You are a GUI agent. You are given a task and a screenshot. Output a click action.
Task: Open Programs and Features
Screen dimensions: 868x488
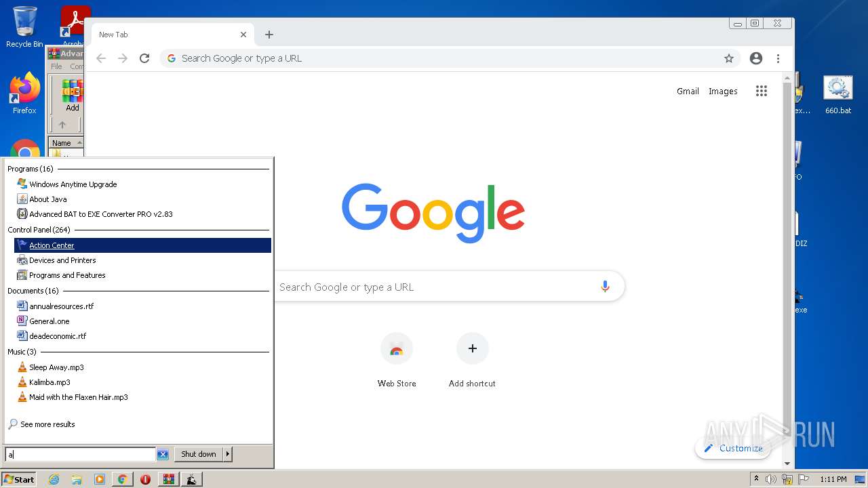[x=67, y=275]
